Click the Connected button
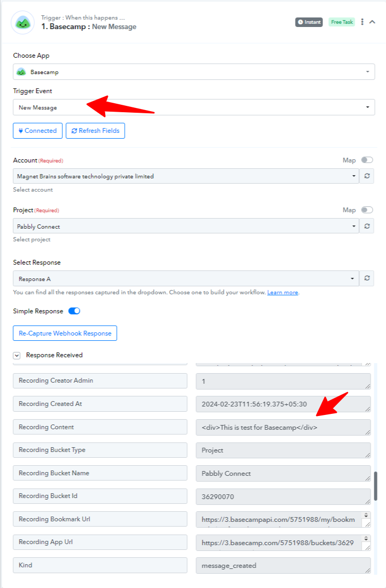 click(38, 131)
